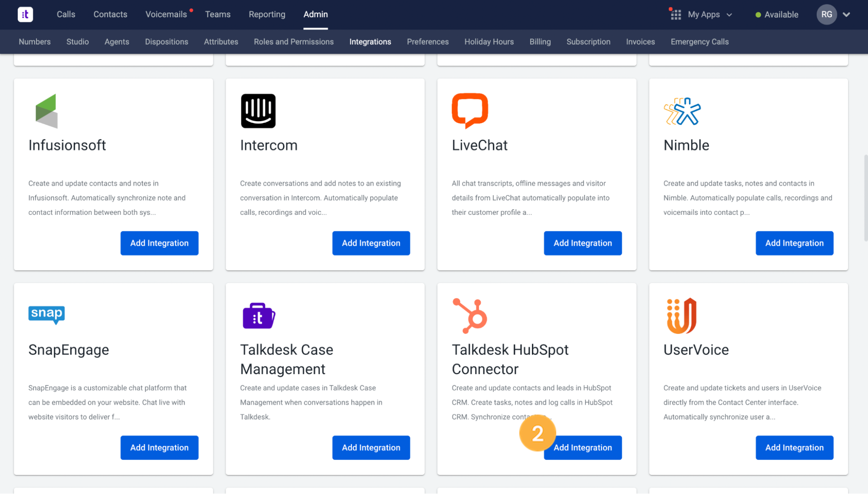Open the Holiday Hours section
Image resolution: width=868 pixels, height=494 pixels.
[x=489, y=42]
